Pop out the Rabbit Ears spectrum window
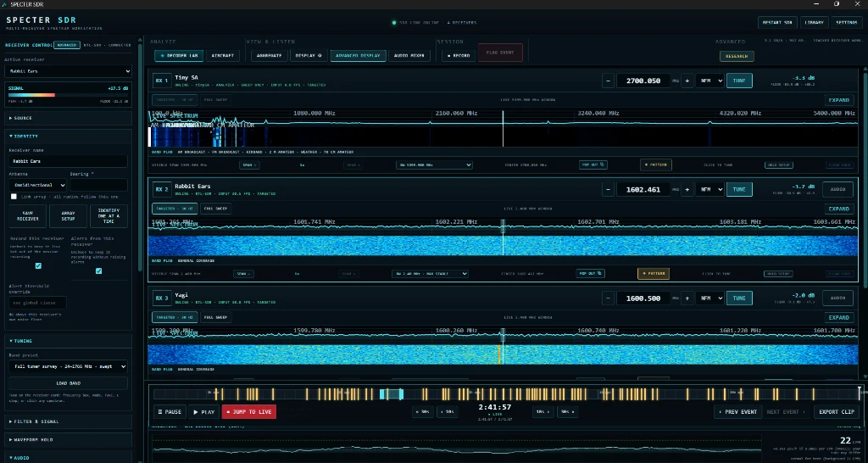868x463 pixels. pyautogui.click(x=591, y=274)
